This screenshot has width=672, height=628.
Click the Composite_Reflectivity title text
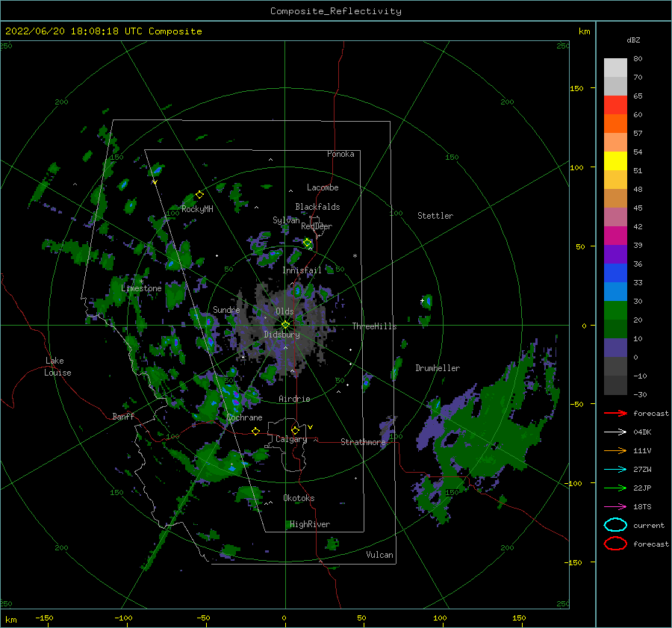click(x=335, y=11)
